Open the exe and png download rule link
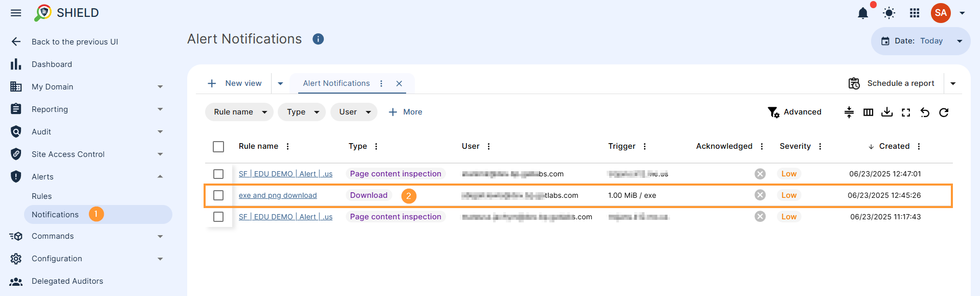The width and height of the screenshot is (980, 296). [278, 195]
